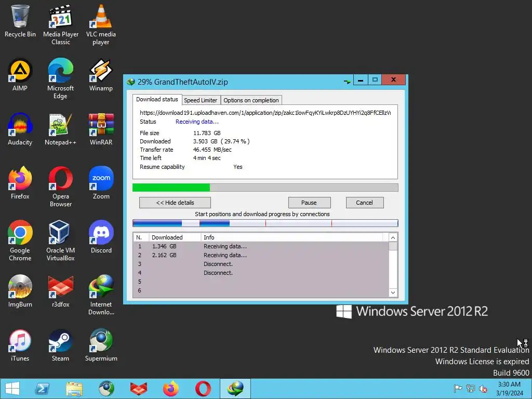Select the WinRAR desktop icon

(101, 129)
